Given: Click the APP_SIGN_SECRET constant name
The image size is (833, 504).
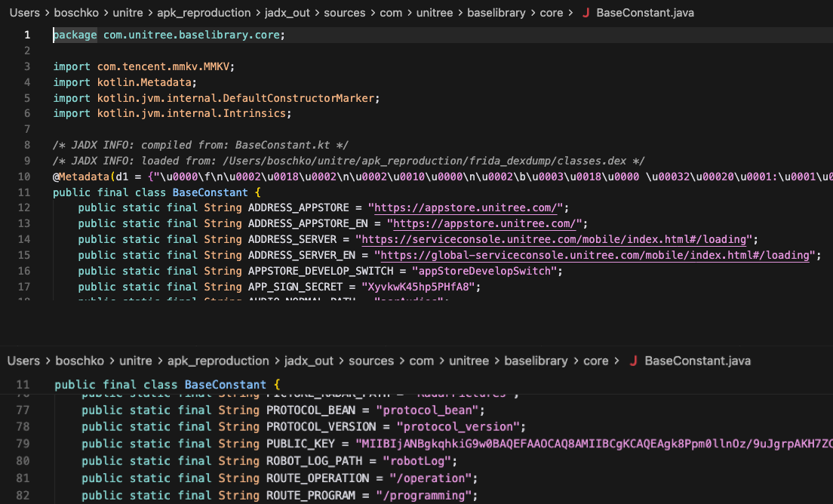Looking at the screenshot, I should [x=295, y=287].
